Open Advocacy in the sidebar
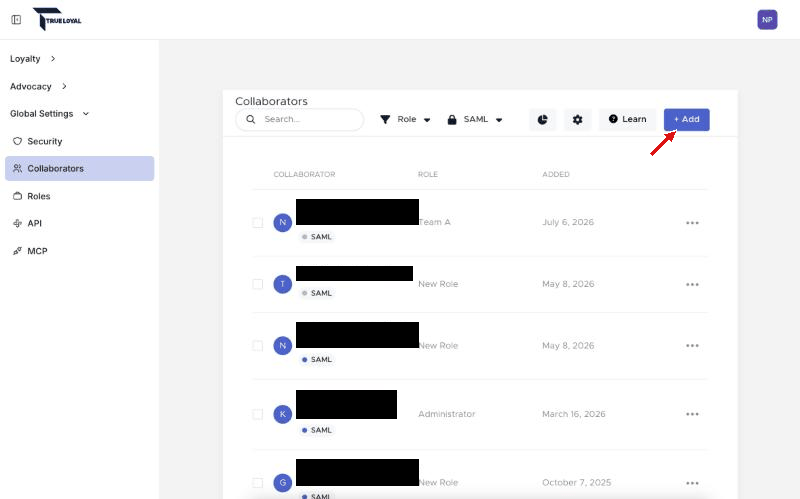The height and width of the screenshot is (499, 800). 31,86
